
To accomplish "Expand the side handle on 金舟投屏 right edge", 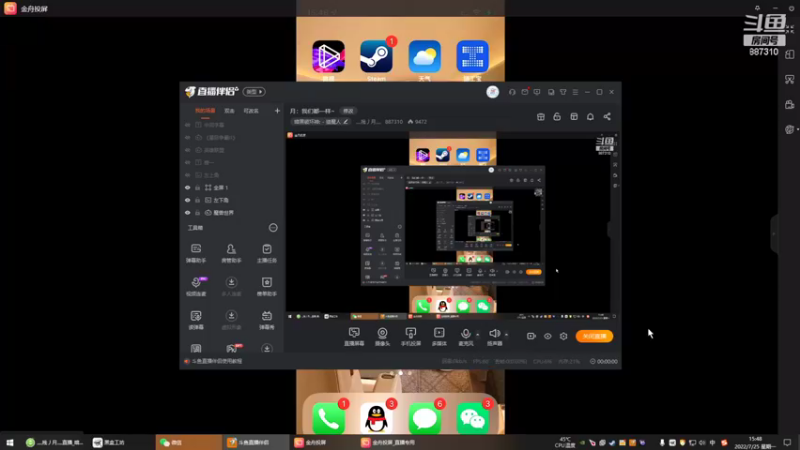I will 774,234.
